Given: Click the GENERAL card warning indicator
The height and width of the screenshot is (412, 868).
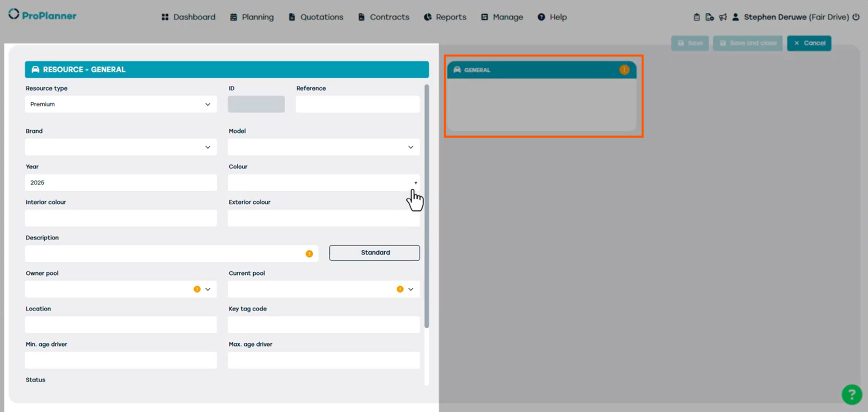Looking at the screenshot, I should (624, 70).
